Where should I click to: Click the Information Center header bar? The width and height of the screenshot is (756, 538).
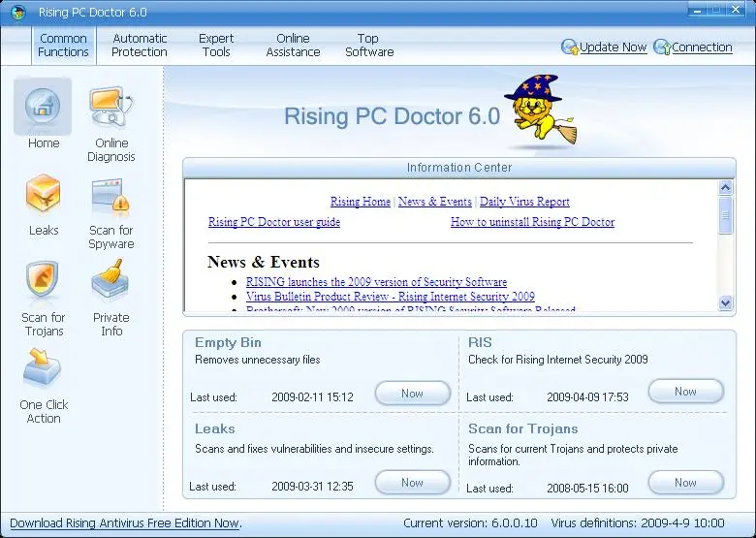click(x=459, y=168)
